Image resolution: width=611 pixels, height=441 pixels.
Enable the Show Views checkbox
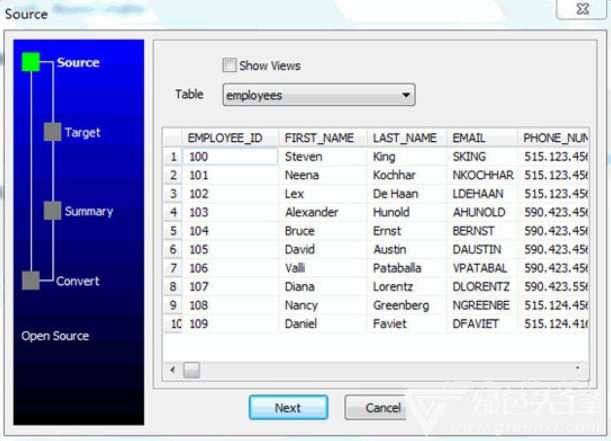pos(229,65)
